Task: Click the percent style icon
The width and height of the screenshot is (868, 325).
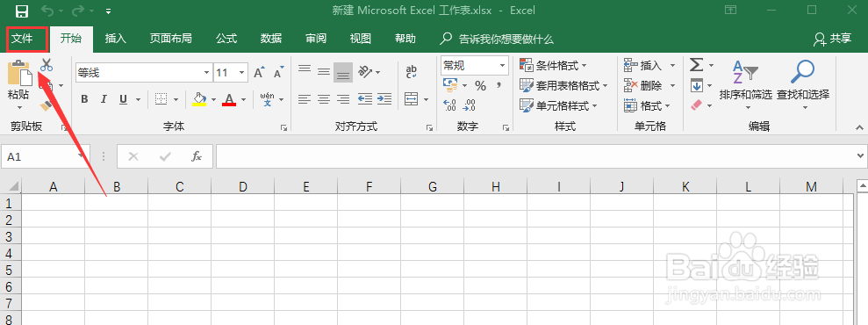Action: point(480,86)
